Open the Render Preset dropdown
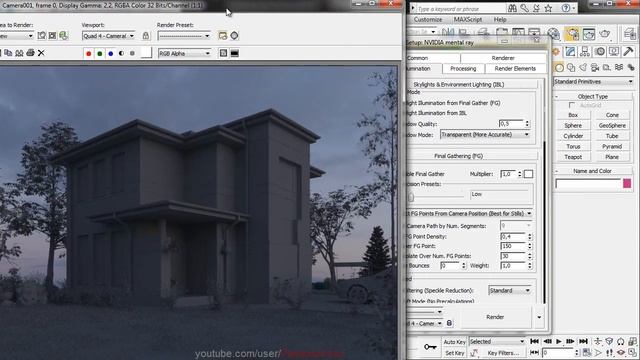This screenshot has height=360, width=640. [184, 36]
